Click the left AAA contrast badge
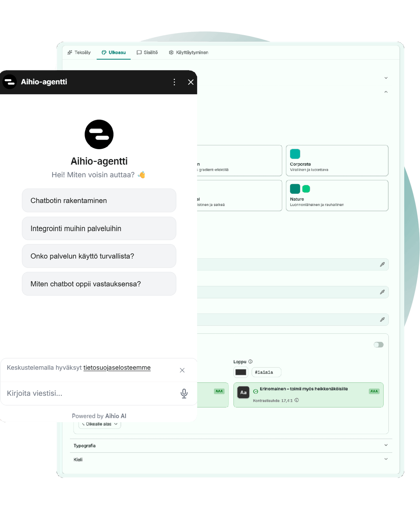The width and height of the screenshot is (420, 513). coord(219,391)
